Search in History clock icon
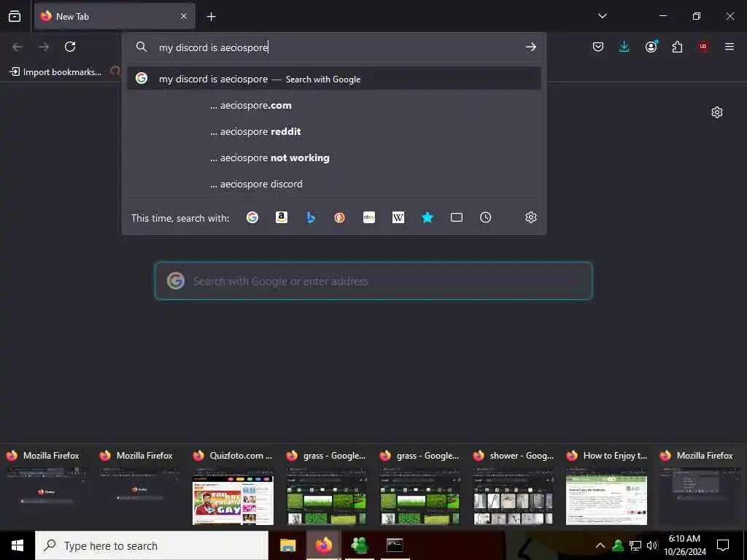This screenshot has width=747, height=560. (x=485, y=217)
